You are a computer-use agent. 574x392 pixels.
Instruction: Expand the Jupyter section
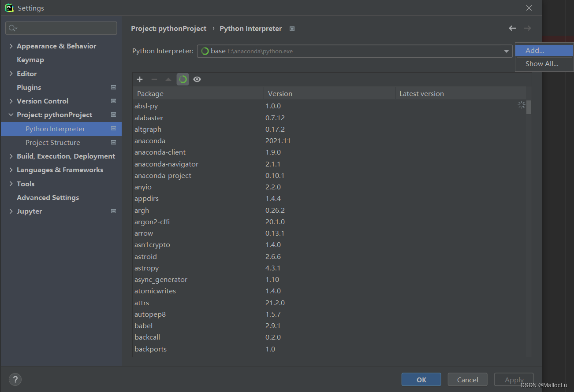[x=11, y=211]
